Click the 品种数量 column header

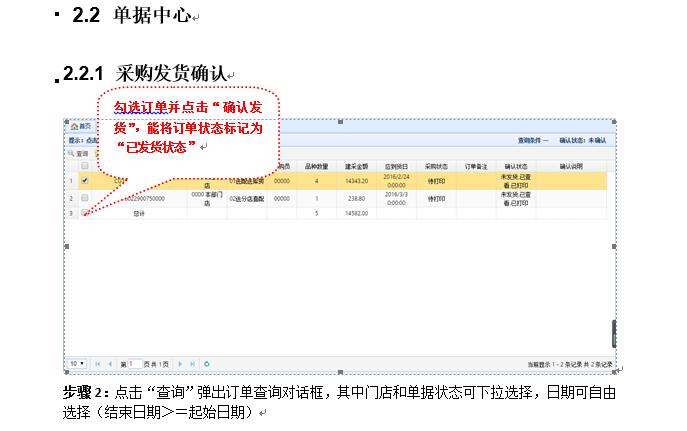point(316,166)
